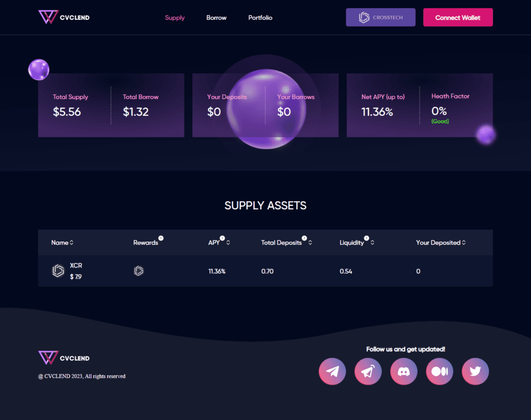Click the footer CVCLEND logo
This screenshot has height=420, width=531.
[64, 358]
